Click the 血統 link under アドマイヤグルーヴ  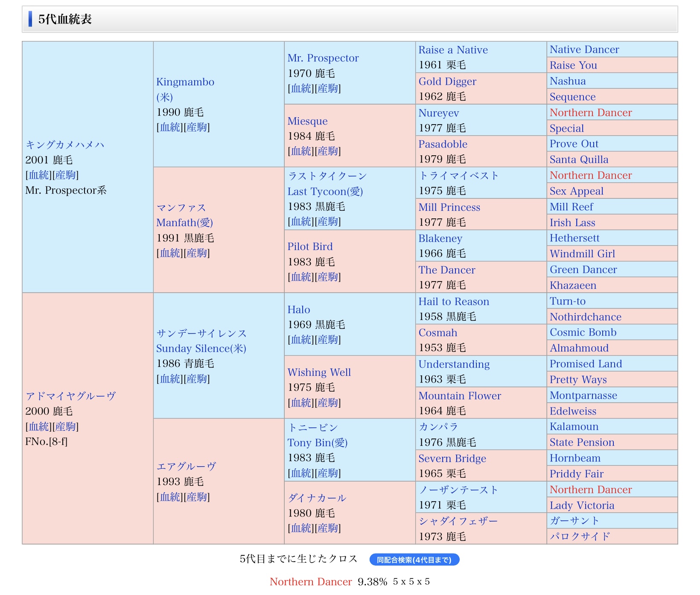pos(40,427)
